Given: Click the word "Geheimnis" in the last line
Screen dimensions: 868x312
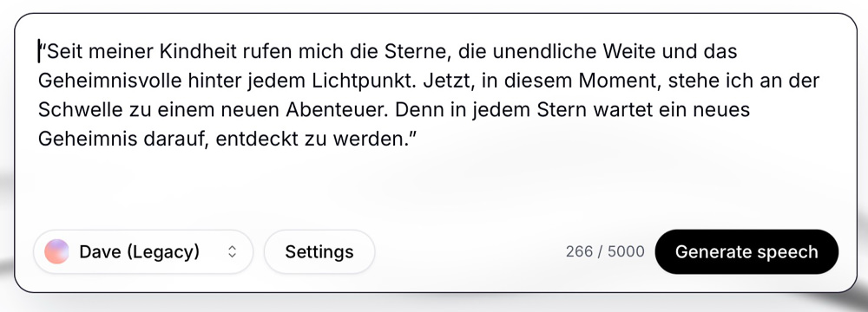Looking at the screenshot, I should pyautogui.click(x=88, y=140).
